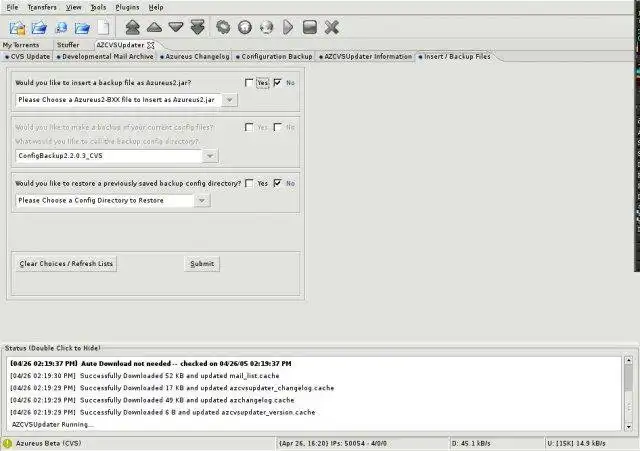Click Clear Choices / Refresh Lists button
This screenshot has height=451, width=640.
click(x=66, y=264)
